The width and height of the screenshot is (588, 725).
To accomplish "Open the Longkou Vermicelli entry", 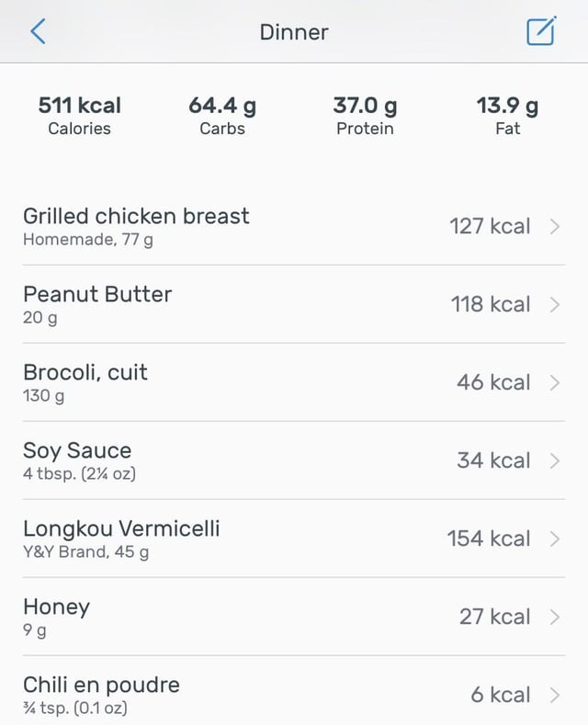I will 294,539.
